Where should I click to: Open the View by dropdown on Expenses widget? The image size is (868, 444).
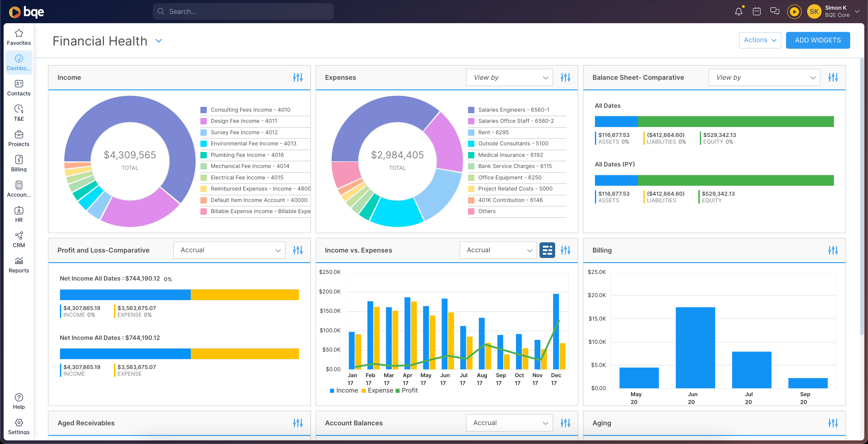[x=509, y=77]
